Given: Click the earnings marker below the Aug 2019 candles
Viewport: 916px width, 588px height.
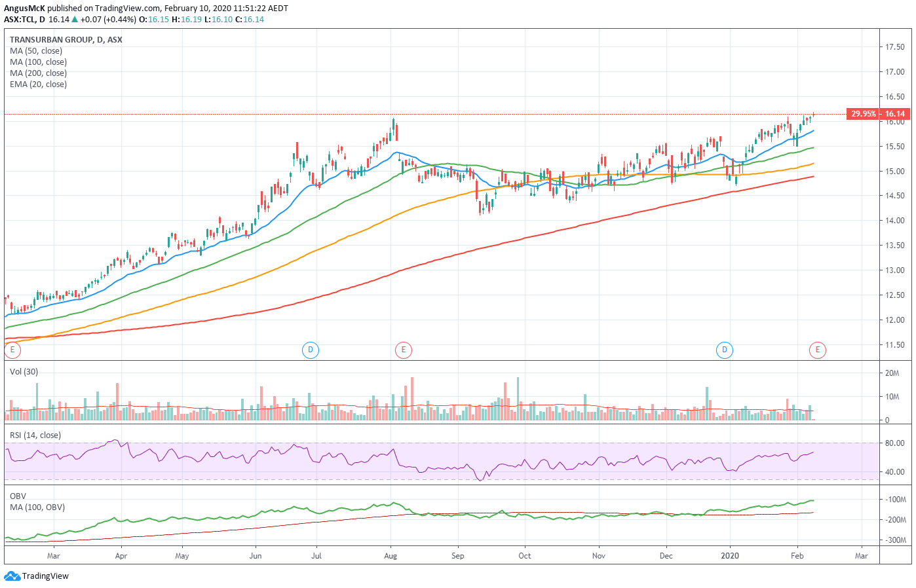Looking at the screenshot, I should pyautogui.click(x=404, y=350).
